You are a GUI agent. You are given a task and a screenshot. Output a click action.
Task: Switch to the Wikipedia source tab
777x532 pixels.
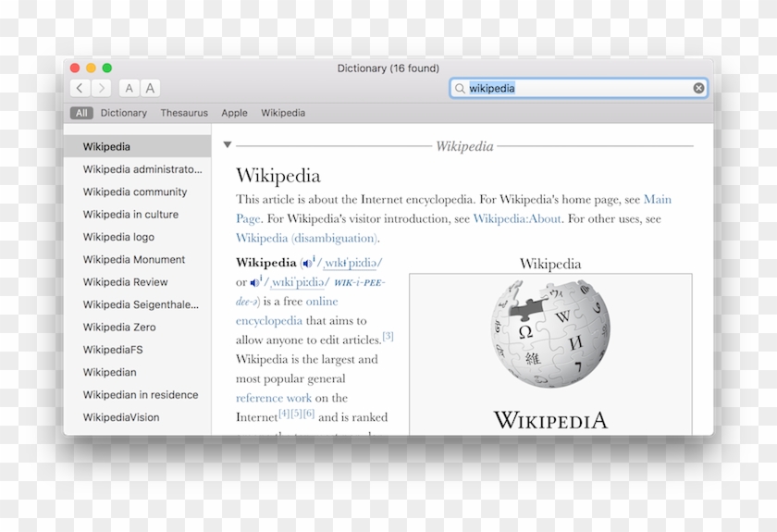click(x=283, y=113)
